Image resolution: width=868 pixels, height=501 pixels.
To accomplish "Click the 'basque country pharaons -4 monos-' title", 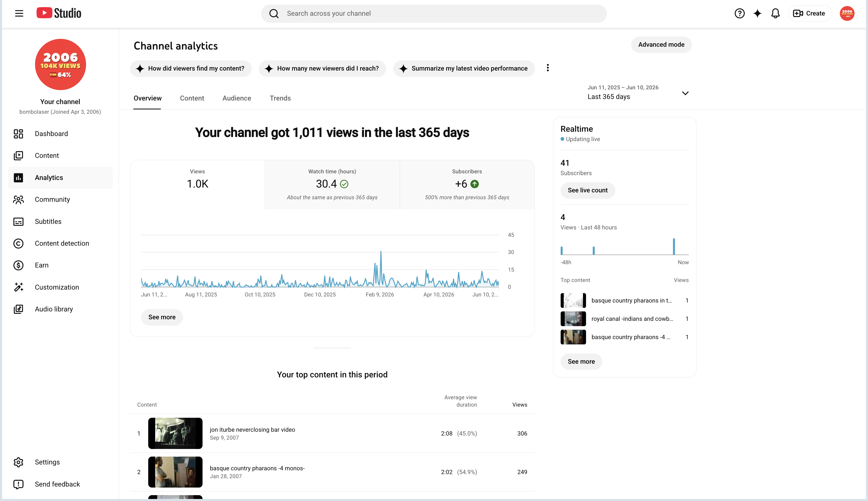I will pos(257,468).
